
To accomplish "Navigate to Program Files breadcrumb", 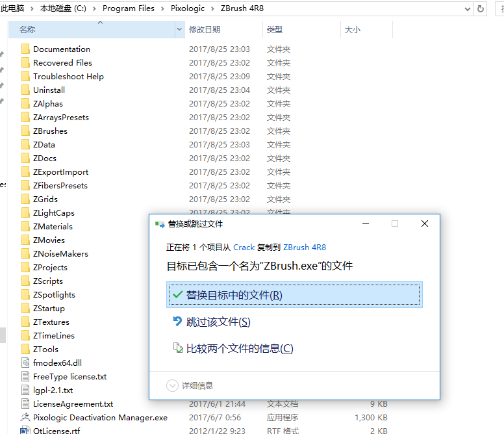I will [128, 8].
